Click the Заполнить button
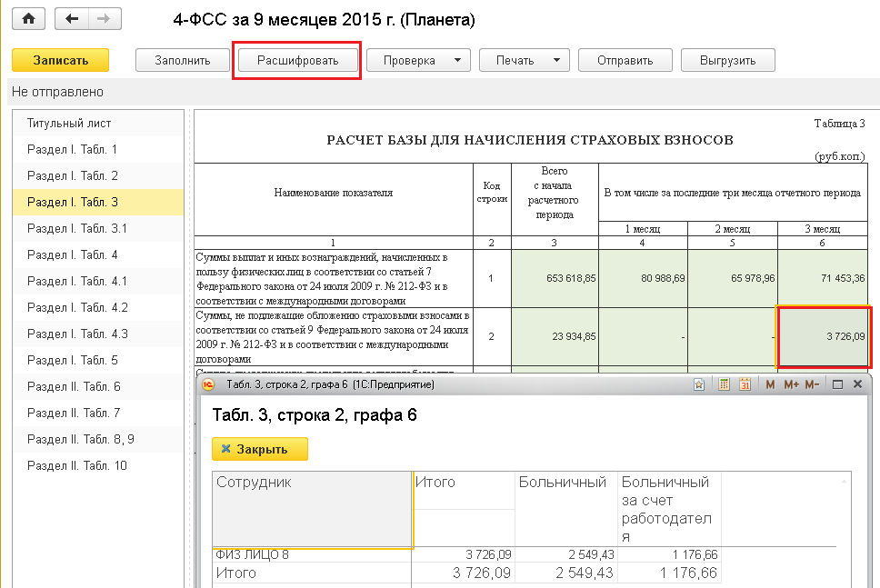Image resolution: width=880 pixels, height=588 pixels. (183, 60)
